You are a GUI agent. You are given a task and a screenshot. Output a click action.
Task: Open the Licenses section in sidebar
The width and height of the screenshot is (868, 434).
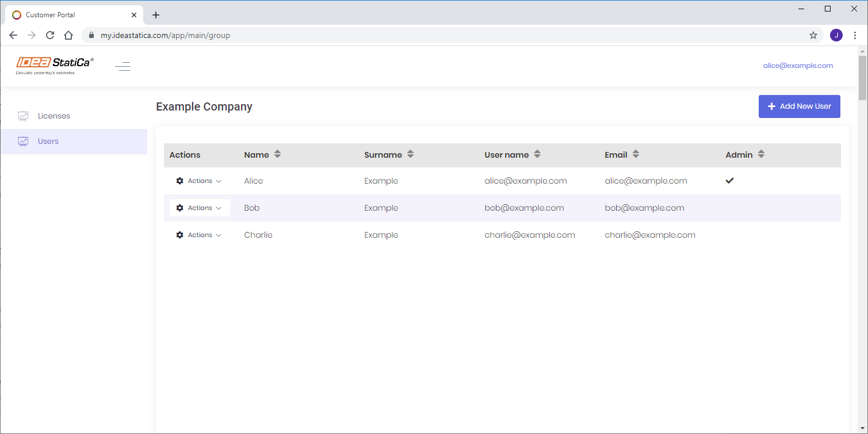(x=53, y=116)
